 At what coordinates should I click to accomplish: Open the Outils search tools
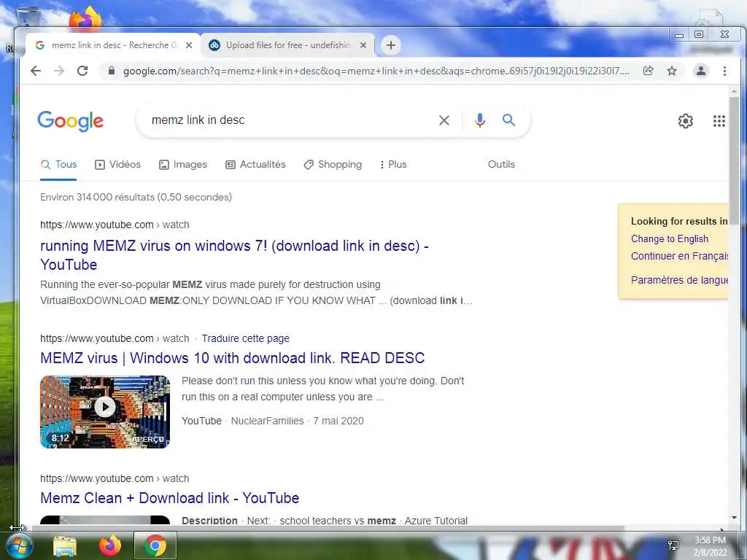click(x=501, y=164)
